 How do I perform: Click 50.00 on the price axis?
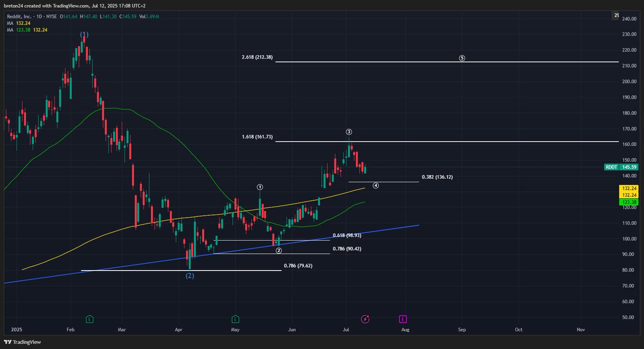628,317
